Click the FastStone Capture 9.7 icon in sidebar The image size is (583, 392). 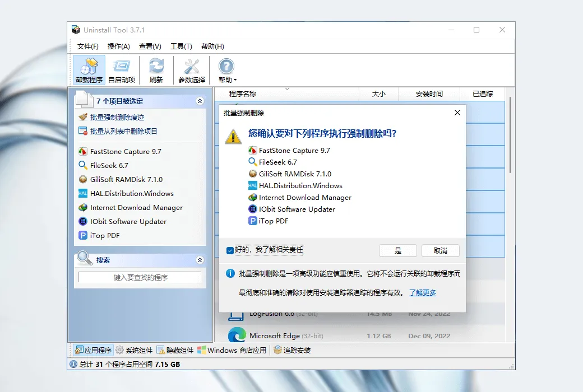[x=82, y=152]
